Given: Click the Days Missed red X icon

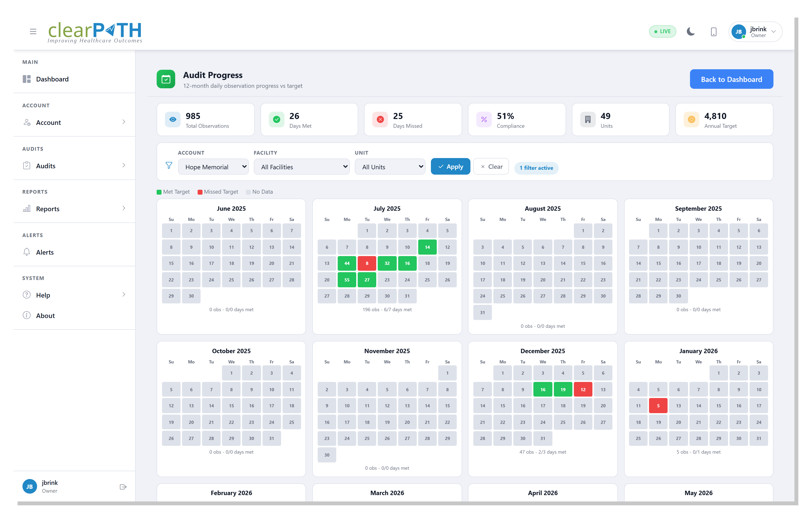Looking at the screenshot, I should click(380, 120).
